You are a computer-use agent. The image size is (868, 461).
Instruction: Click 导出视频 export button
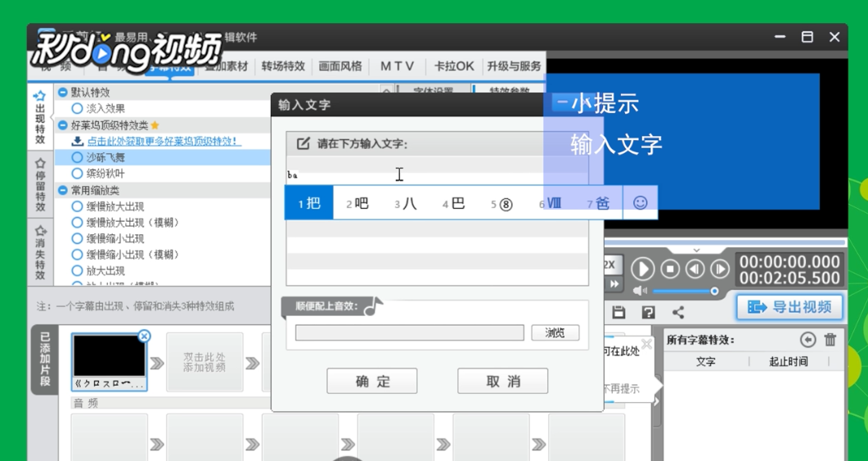pyautogui.click(x=790, y=307)
